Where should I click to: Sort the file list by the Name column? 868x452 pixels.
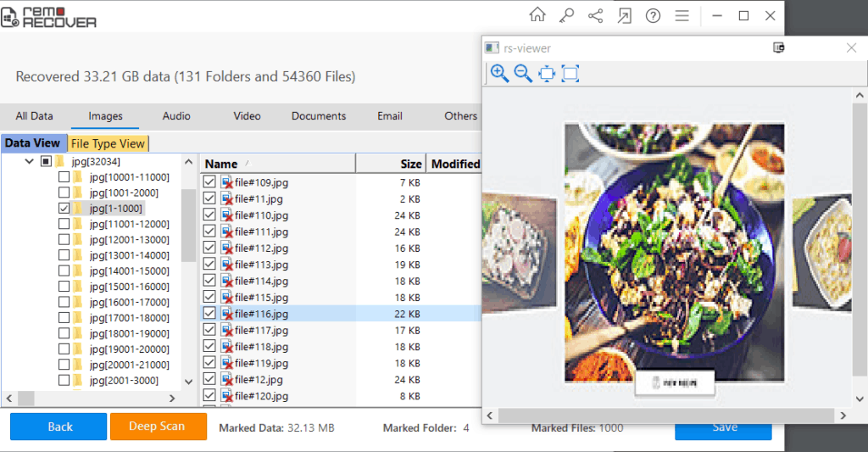point(221,164)
